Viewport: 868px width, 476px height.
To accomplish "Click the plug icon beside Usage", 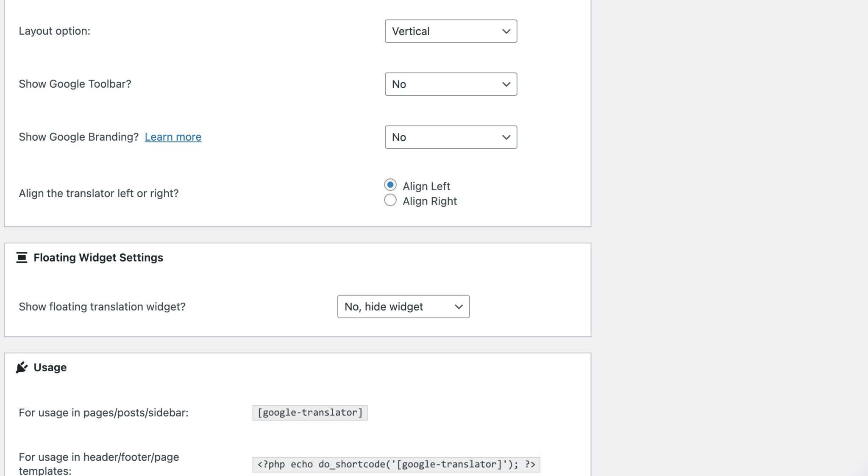I will tap(22, 367).
